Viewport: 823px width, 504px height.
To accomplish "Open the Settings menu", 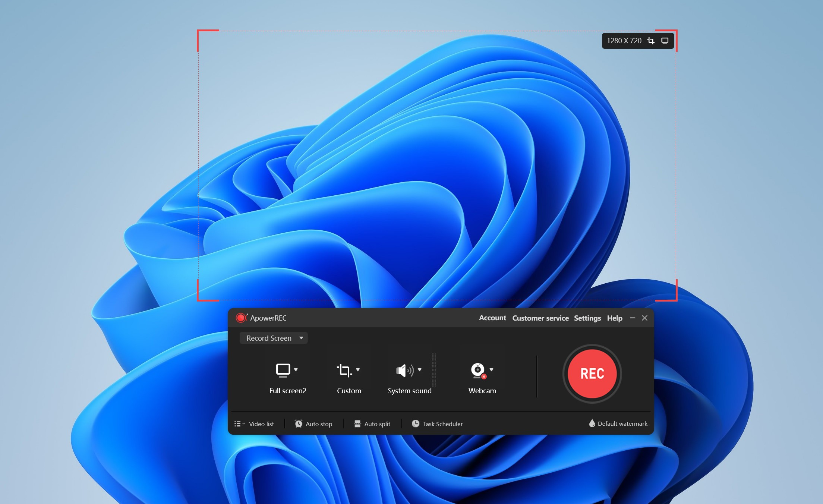I will click(587, 318).
